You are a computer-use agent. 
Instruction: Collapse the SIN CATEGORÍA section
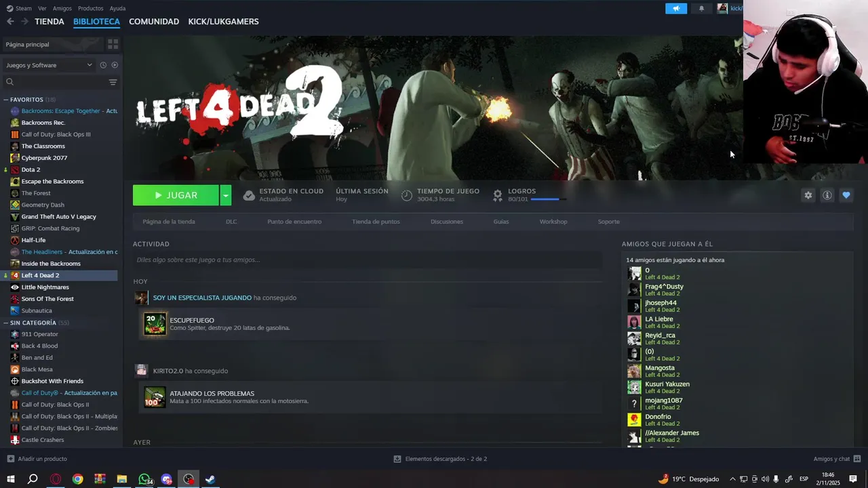click(x=5, y=323)
